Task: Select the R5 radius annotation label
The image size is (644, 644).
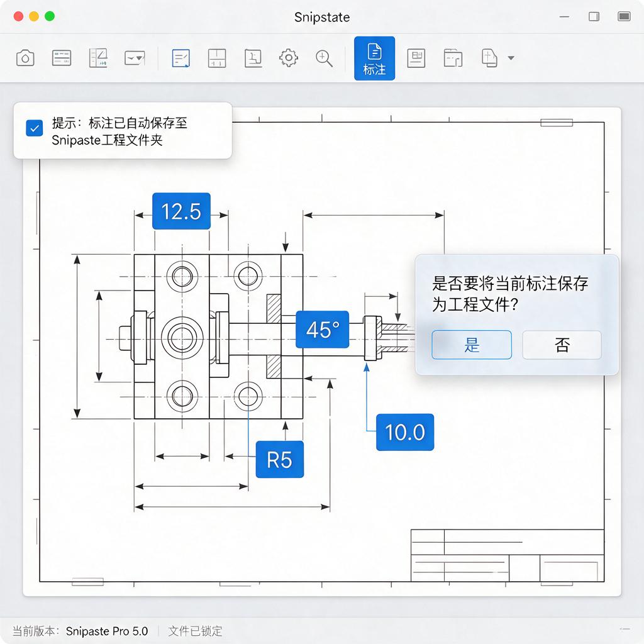Action: coord(280,460)
